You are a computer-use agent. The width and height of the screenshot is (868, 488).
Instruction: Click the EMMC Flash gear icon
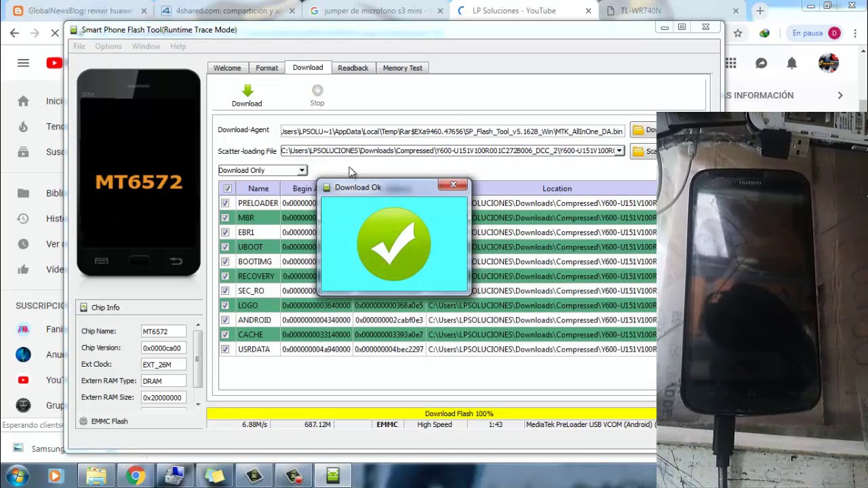pos(83,421)
